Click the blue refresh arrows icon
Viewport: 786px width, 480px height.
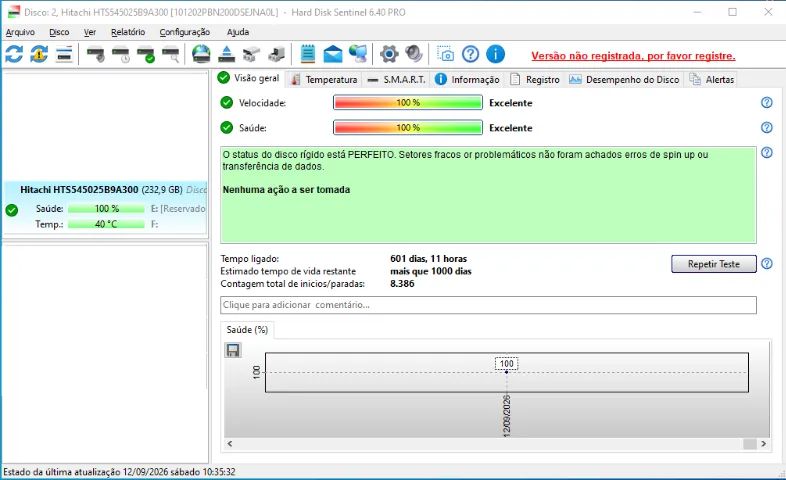(x=14, y=54)
